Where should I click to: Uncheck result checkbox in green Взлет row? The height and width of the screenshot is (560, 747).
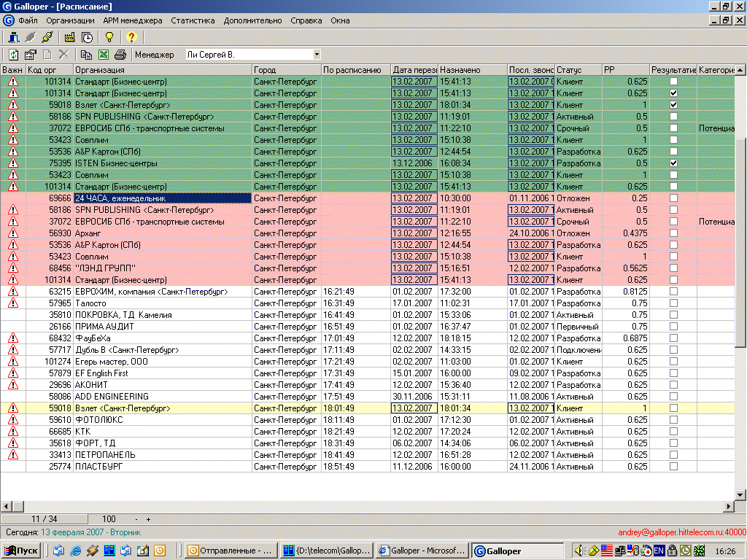[673, 105]
